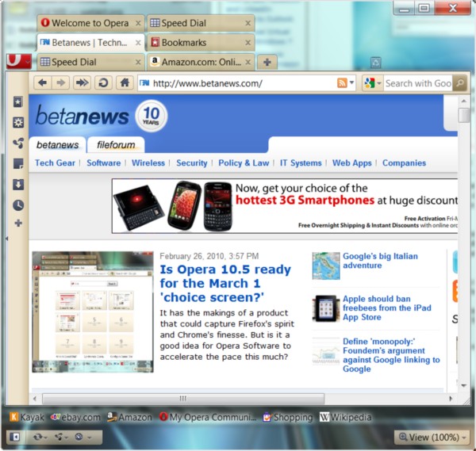Open the My Opera Community bookmark

(208, 418)
